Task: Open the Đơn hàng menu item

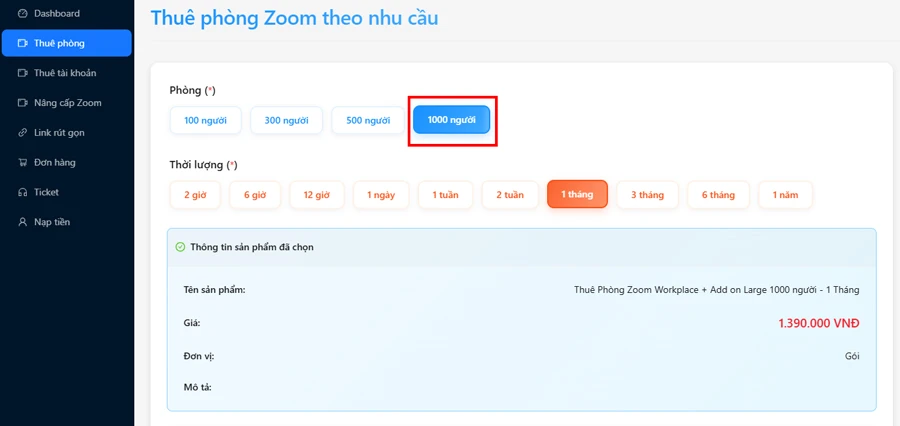Action: tap(55, 162)
